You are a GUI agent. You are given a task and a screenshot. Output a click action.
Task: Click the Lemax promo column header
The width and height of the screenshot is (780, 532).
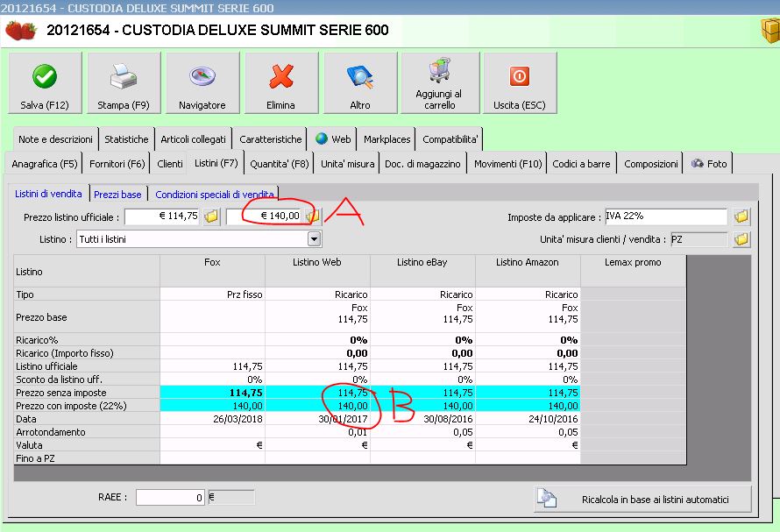(x=634, y=271)
